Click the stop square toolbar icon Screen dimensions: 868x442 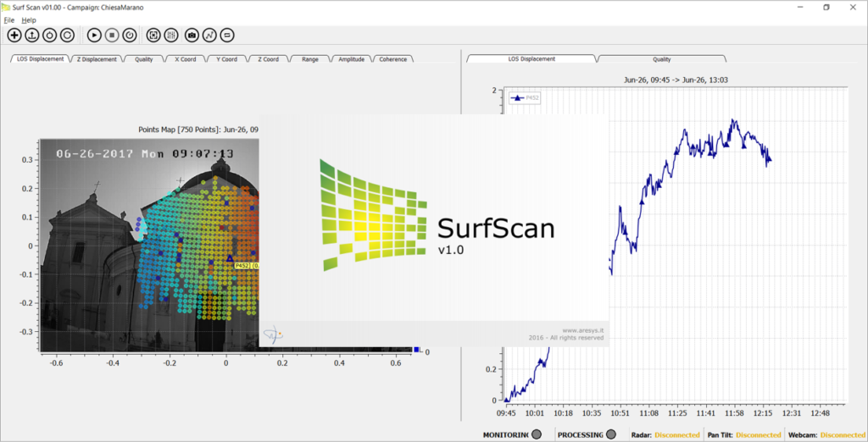click(112, 36)
